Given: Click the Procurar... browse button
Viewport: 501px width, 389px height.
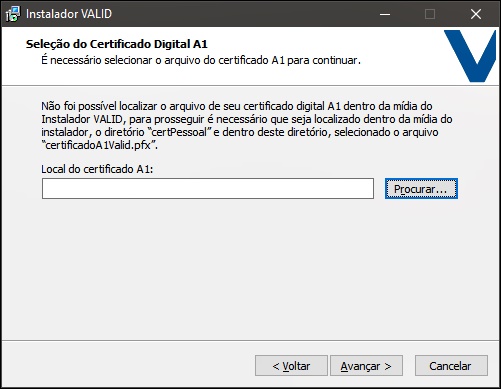Looking at the screenshot, I should tap(421, 189).
